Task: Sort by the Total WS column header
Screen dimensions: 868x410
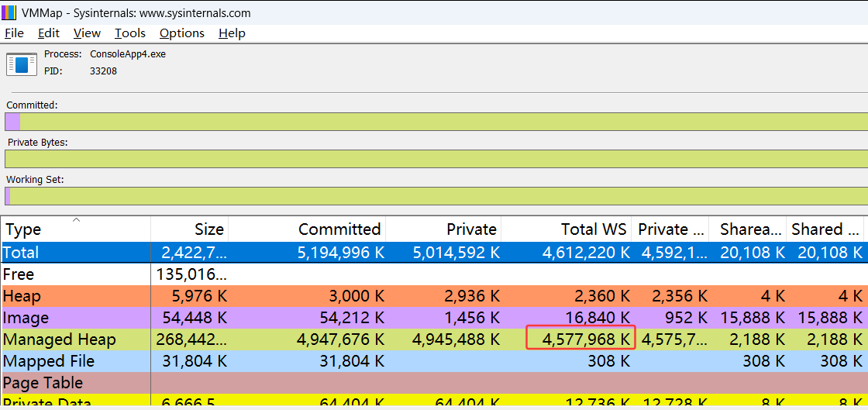Action: click(593, 229)
